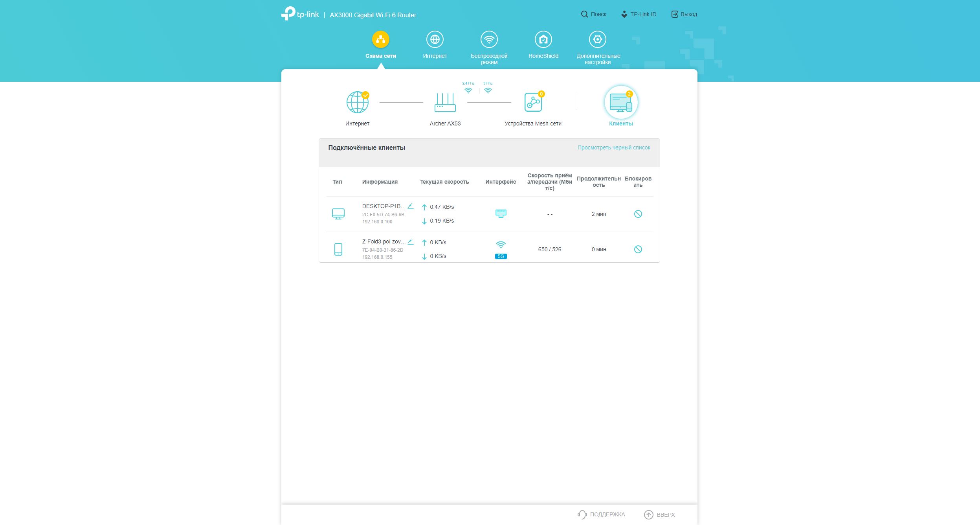Click the Устройства Mesh-сети label
Image resolution: width=980 pixels, height=525 pixels.
533,123
